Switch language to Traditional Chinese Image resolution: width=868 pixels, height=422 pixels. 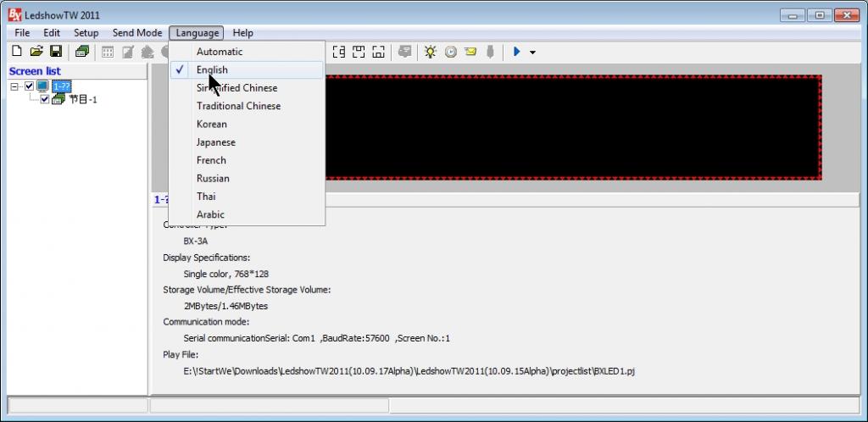[x=247, y=106]
